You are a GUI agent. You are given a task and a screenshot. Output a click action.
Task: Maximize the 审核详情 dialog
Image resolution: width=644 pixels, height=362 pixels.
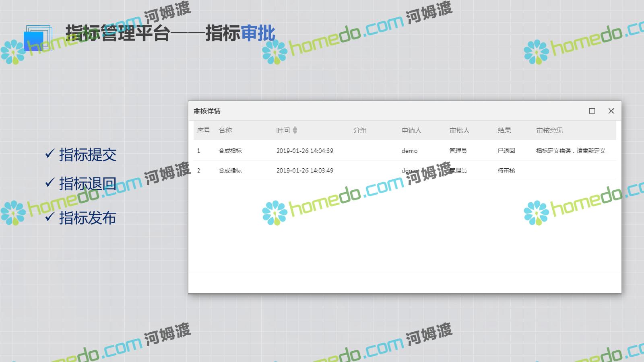pyautogui.click(x=592, y=111)
